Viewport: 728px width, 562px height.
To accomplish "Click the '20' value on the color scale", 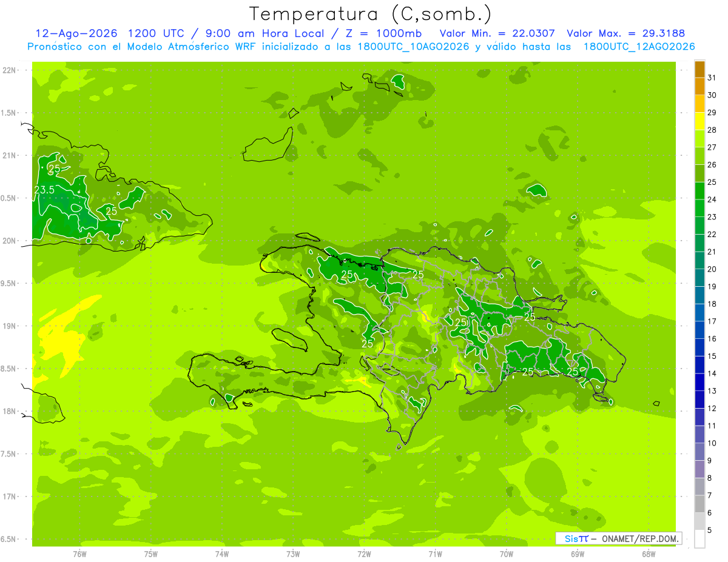I will [x=712, y=269].
